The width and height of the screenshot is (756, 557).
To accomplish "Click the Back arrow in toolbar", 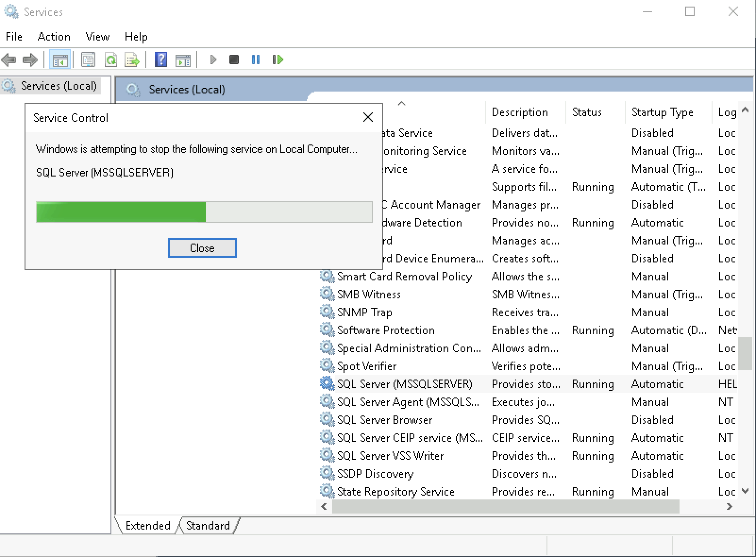I will pos(9,60).
